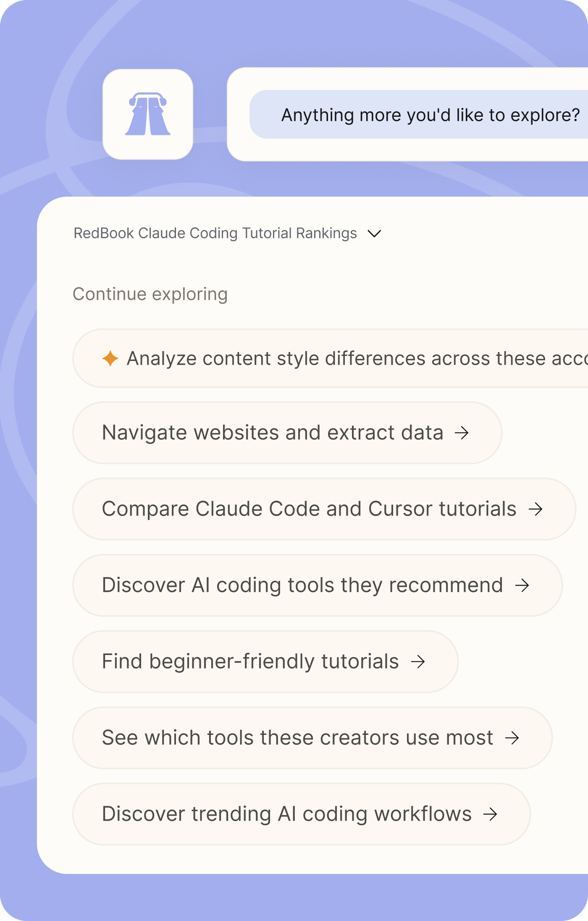Image resolution: width=588 pixels, height=921 pixels.
Task: Click arrow after Discover AI coding tools
Action: [x=522, y=585]
